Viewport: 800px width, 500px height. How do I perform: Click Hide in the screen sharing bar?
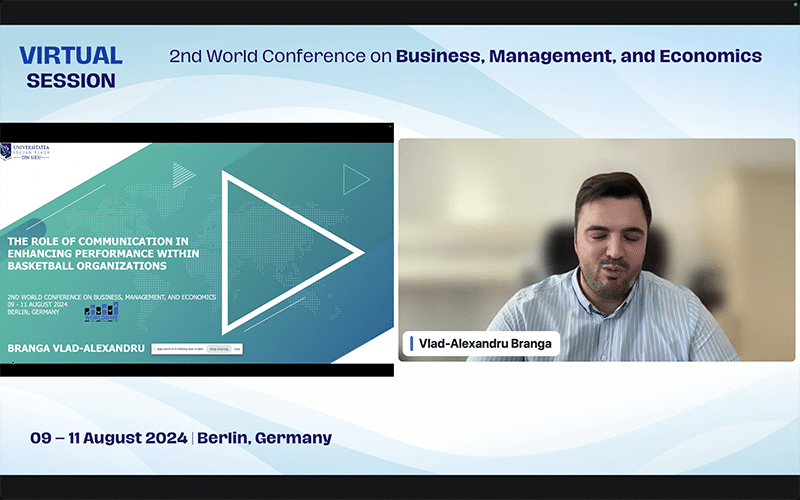pos(237,349)
